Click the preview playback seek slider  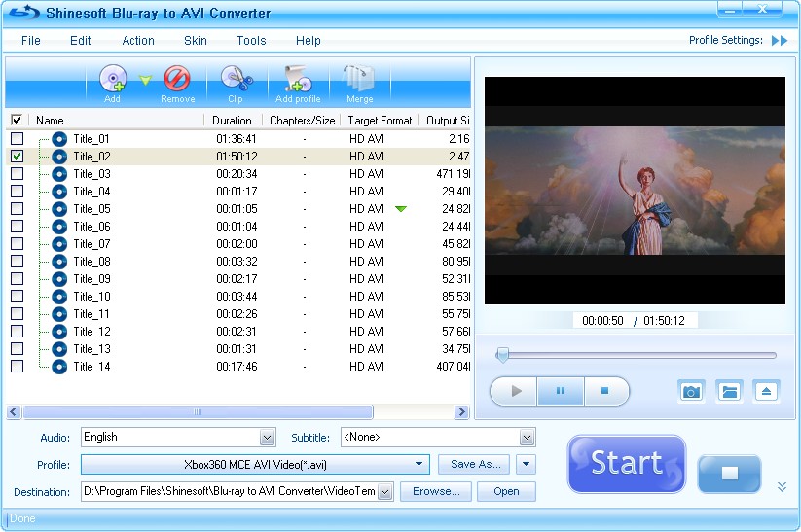(x=637, y=355)
